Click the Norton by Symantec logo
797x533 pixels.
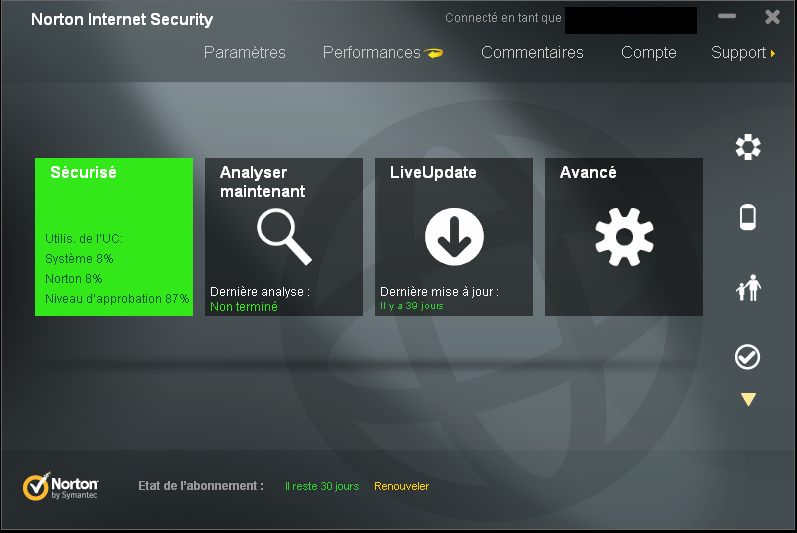tap(60, 486)
